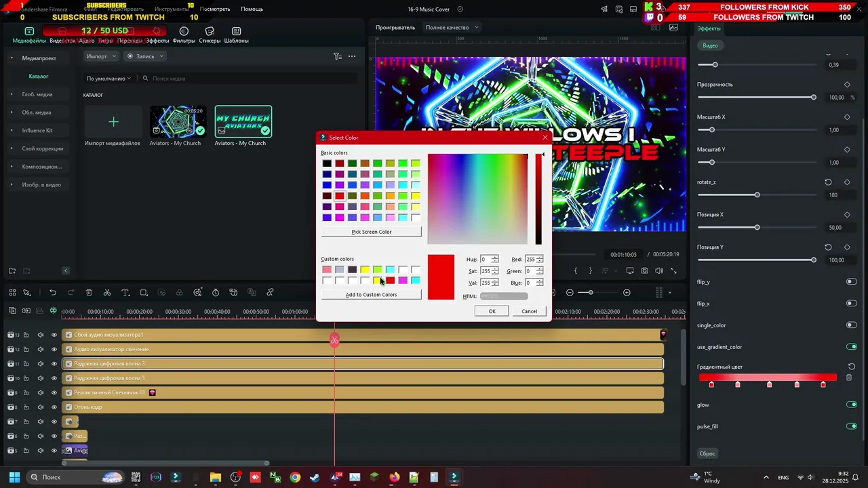Click the layout grid icon in timeline toolbar
868x488 pixels.
(x=12, y=293)
